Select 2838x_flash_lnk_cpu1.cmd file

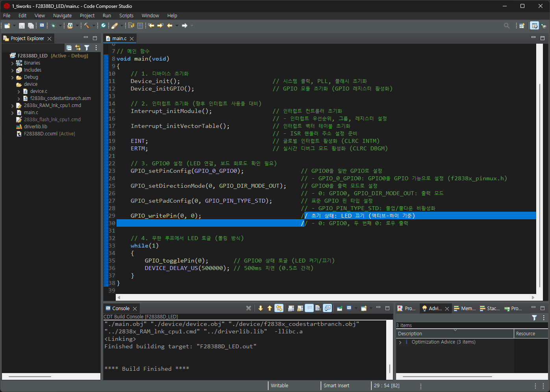coord(48,120)
